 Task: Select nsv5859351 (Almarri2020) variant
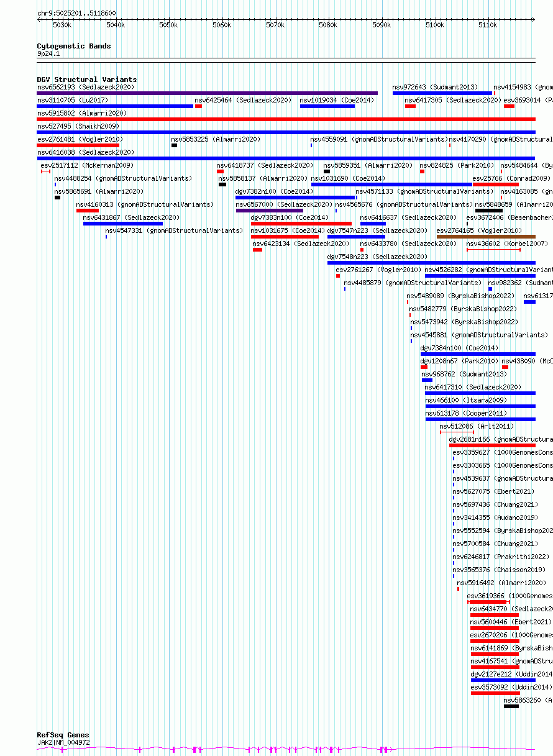click(x=368, y=165)
